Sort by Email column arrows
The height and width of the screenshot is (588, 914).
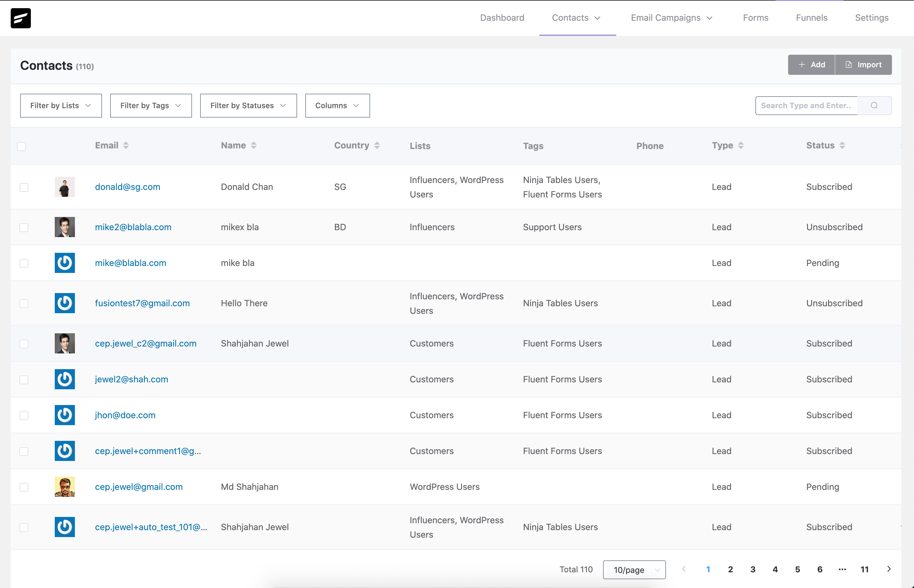click(126, 146)
